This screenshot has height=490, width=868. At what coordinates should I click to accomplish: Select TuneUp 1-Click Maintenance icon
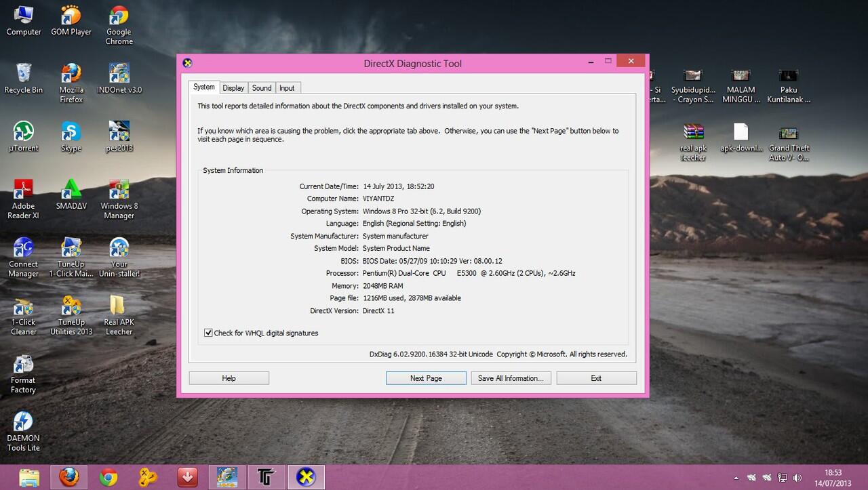71,258
